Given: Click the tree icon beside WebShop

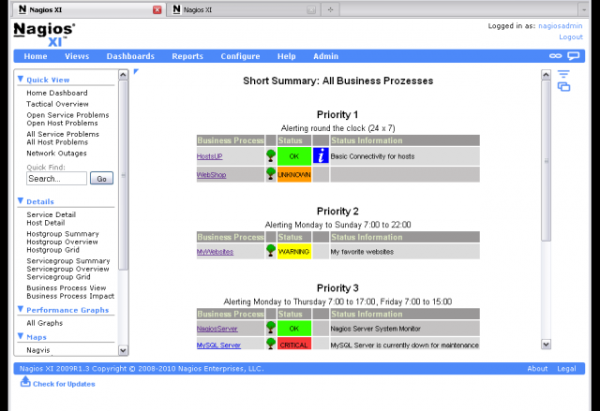Looking at the screenshot, I should point(270,174).
